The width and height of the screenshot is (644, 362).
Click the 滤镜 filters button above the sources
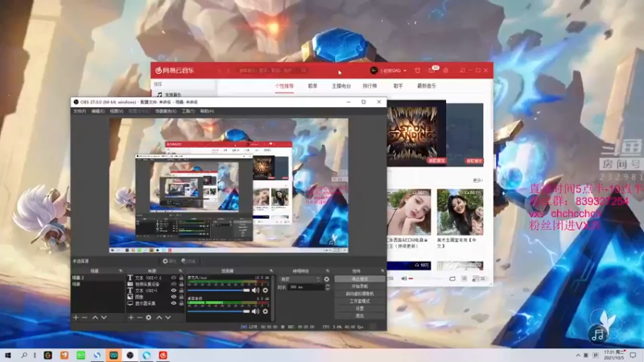pyautogui.click(x=188, y=261)
